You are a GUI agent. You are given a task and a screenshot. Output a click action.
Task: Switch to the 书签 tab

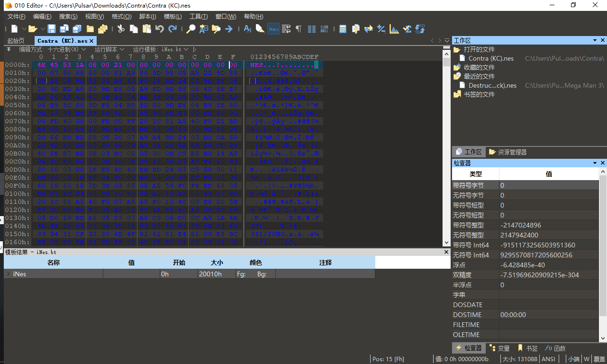pos(527,348)
